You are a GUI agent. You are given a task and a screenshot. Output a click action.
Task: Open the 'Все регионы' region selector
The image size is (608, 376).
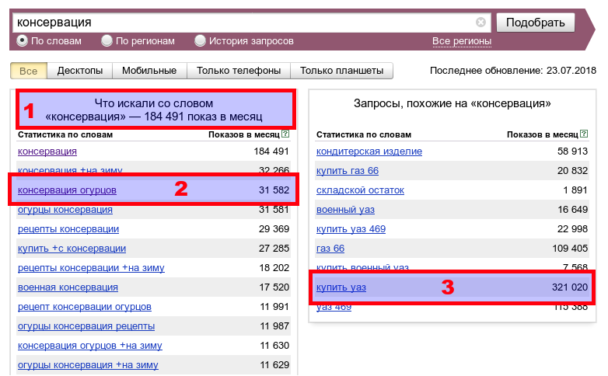coord(462,41)
